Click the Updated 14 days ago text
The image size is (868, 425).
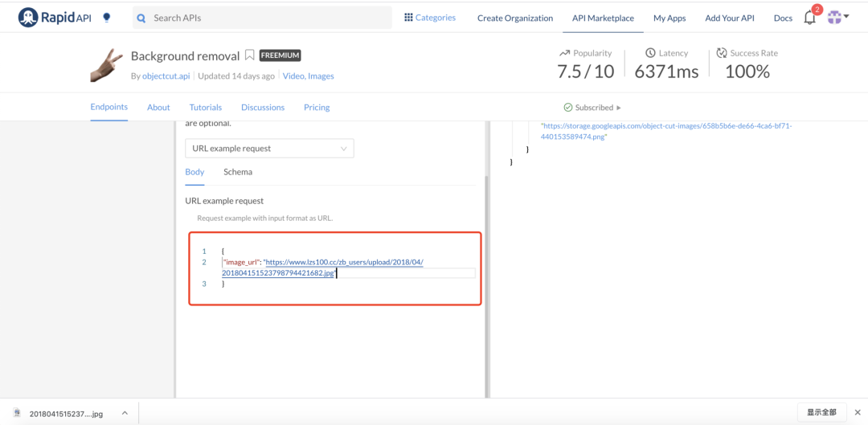click(236, 76)
